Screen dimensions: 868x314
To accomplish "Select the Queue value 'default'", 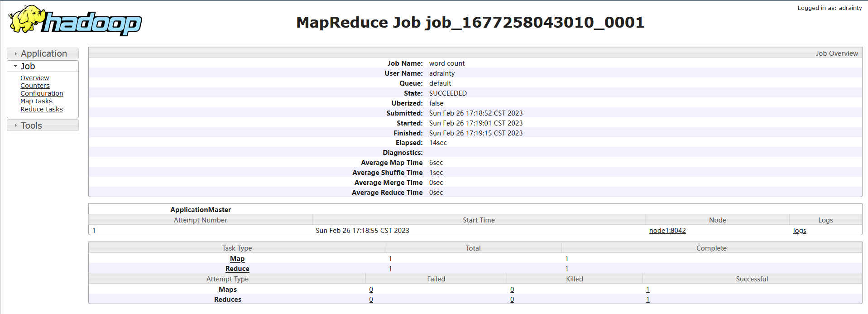I will click(x=440, y=83).
